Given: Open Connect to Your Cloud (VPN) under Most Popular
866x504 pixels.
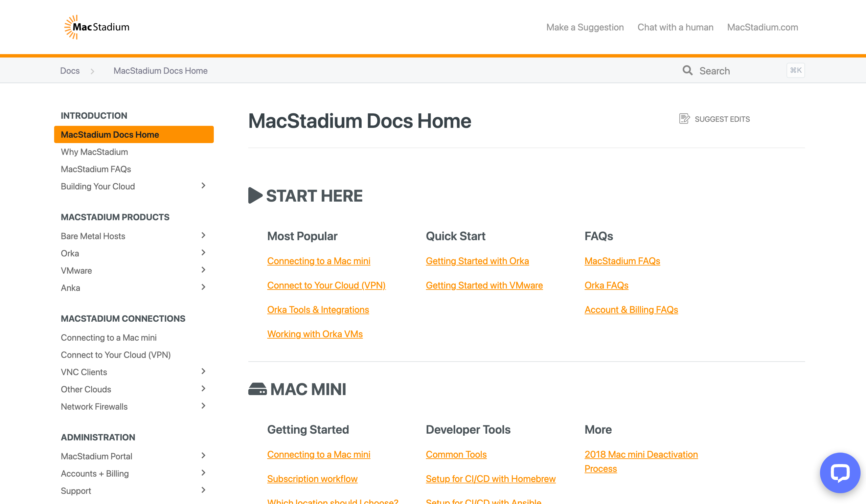Looking at the screenshot, I should coord(326,285).
